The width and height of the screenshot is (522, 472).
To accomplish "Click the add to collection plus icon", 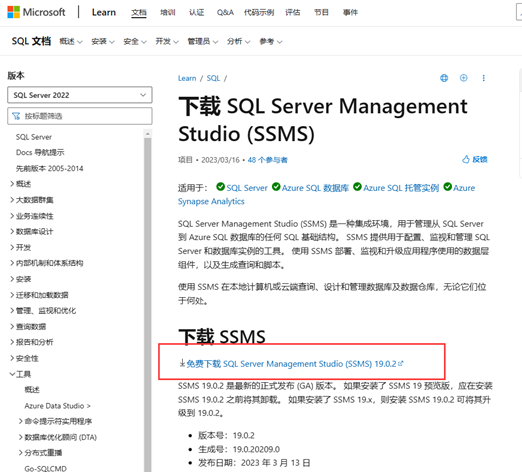I will 463,78.
